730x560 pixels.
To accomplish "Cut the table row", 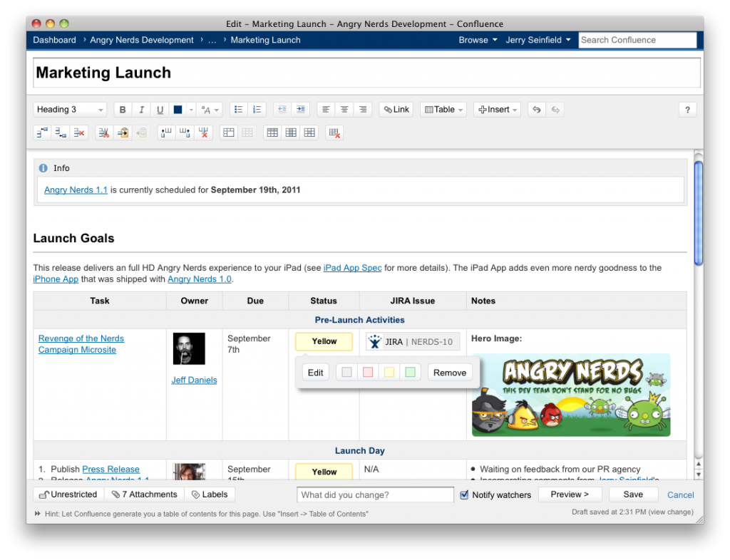I will pos(104,133).
